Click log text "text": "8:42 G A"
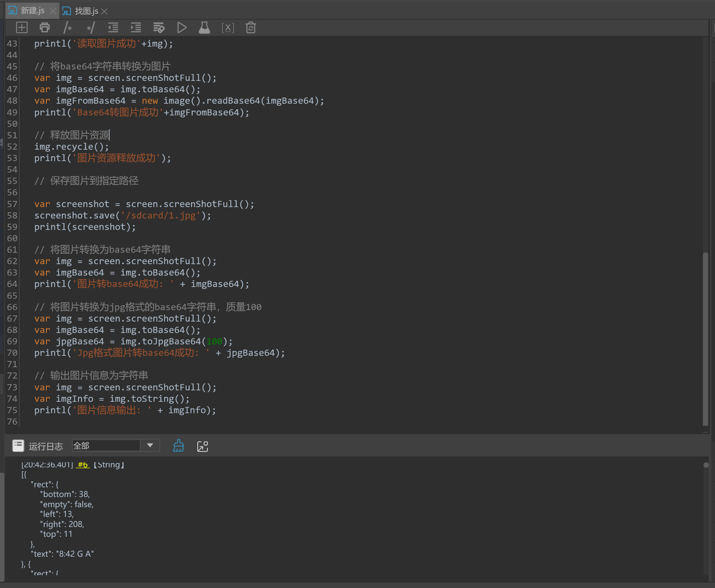The width and height of the screenshot is (715, 588). tap(62, 554)
